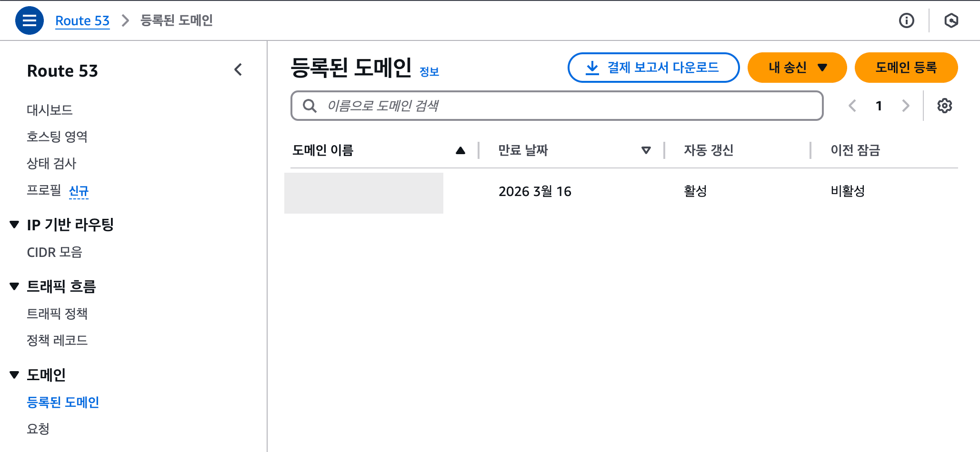
Task: Open the 정보 link beside page title
Action: 429,72
